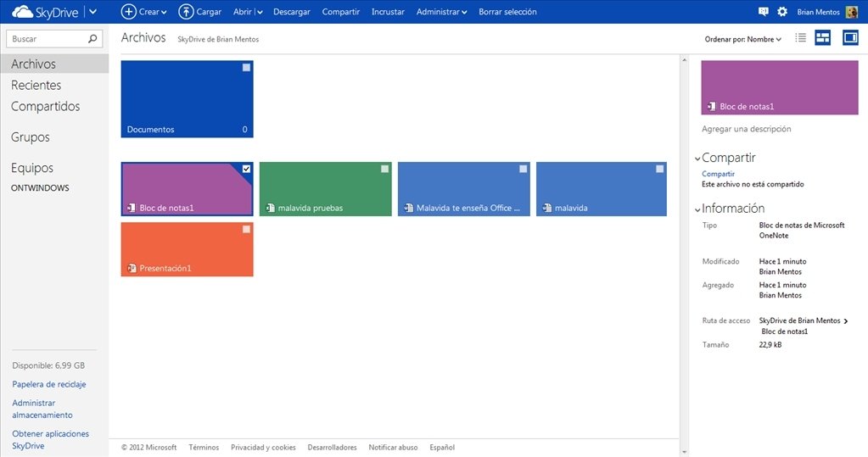Click Notificar abuso footer link
This screenshot has width=868, height=457.
click(393, 448)
